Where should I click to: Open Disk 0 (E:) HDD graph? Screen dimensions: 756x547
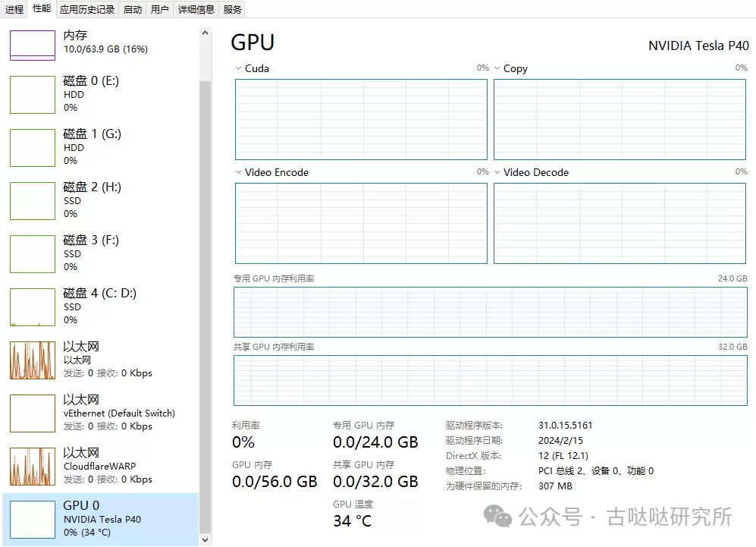(33, 95)
